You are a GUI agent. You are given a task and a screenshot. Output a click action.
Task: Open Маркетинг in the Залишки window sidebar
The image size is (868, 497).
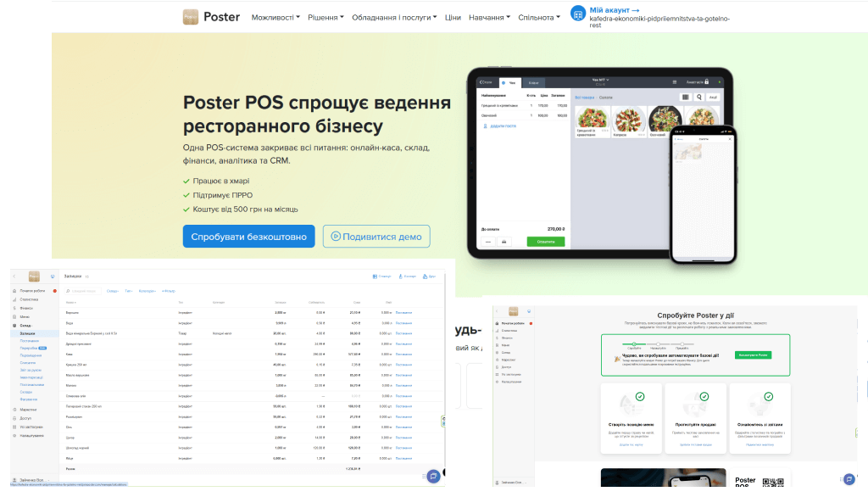28,410
